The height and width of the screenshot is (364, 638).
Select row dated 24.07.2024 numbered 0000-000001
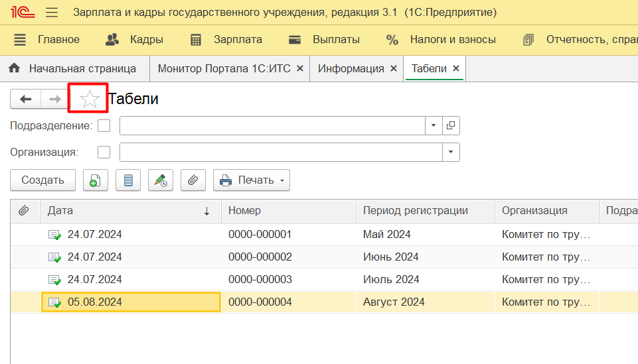(x=324, y=235)
